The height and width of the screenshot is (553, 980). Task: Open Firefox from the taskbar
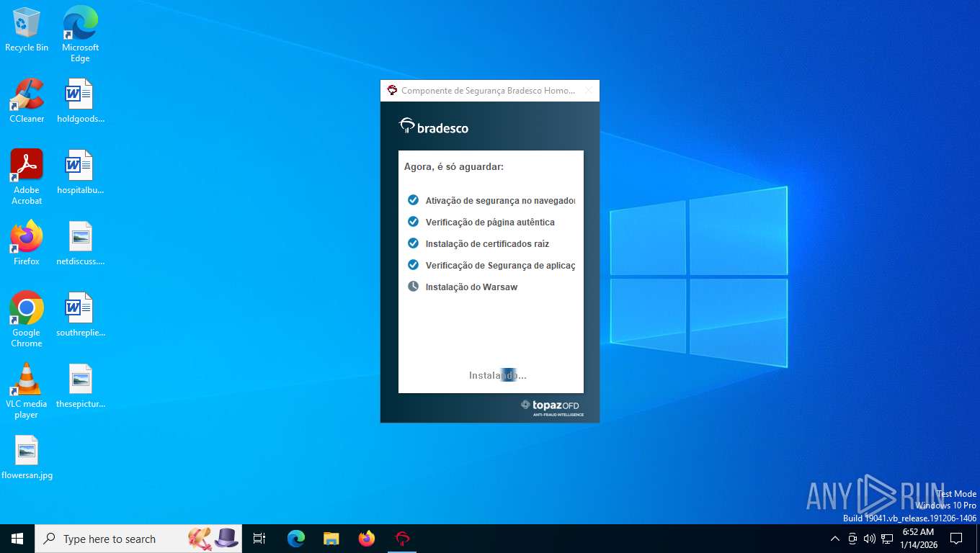(367, 539)
